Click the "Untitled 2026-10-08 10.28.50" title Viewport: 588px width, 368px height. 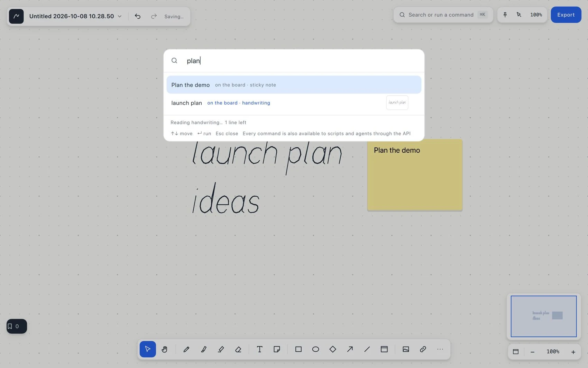click(72, 16)
